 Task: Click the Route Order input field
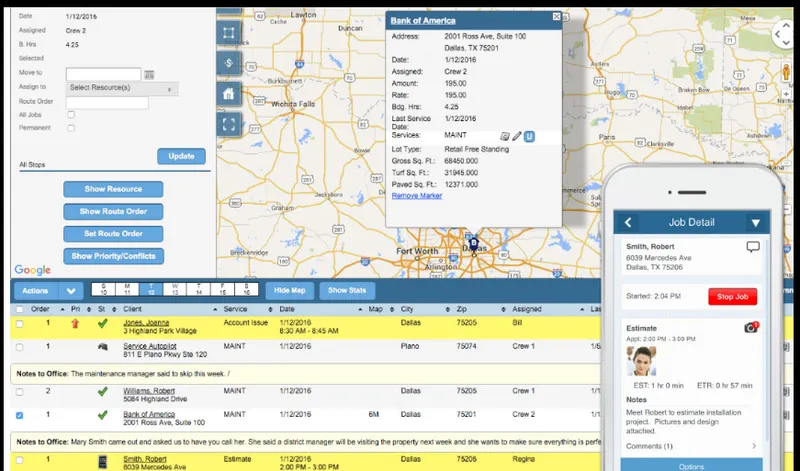pyautogui.click(x=107, y=102)
